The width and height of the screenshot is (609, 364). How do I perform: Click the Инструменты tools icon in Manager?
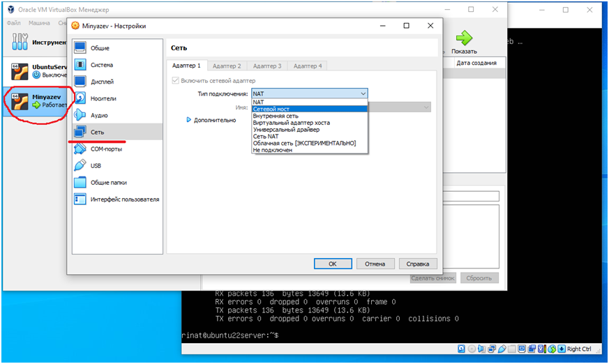[20, 42]
